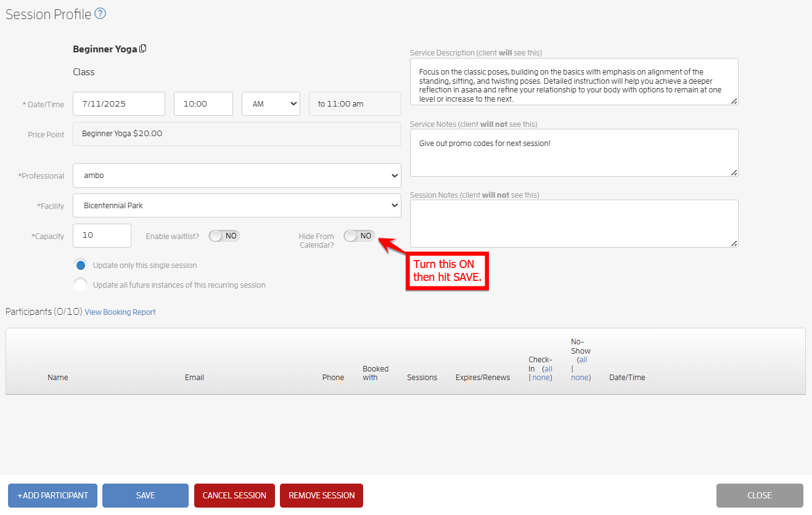
Task: Click the CANCEL SESSION button
Action: (x=234, y=495)
